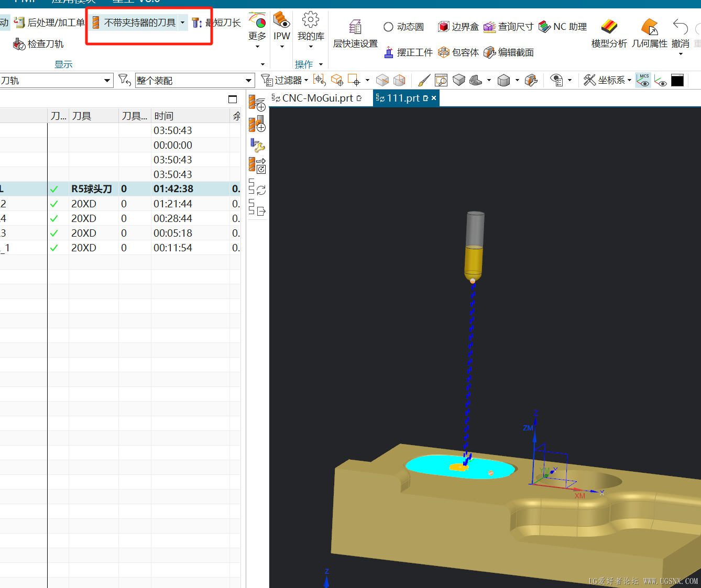Click the 包容体 bounding body tool
The height and width of the screenshot is (588, 701).
pyautogui.click(x=458, y=52)
